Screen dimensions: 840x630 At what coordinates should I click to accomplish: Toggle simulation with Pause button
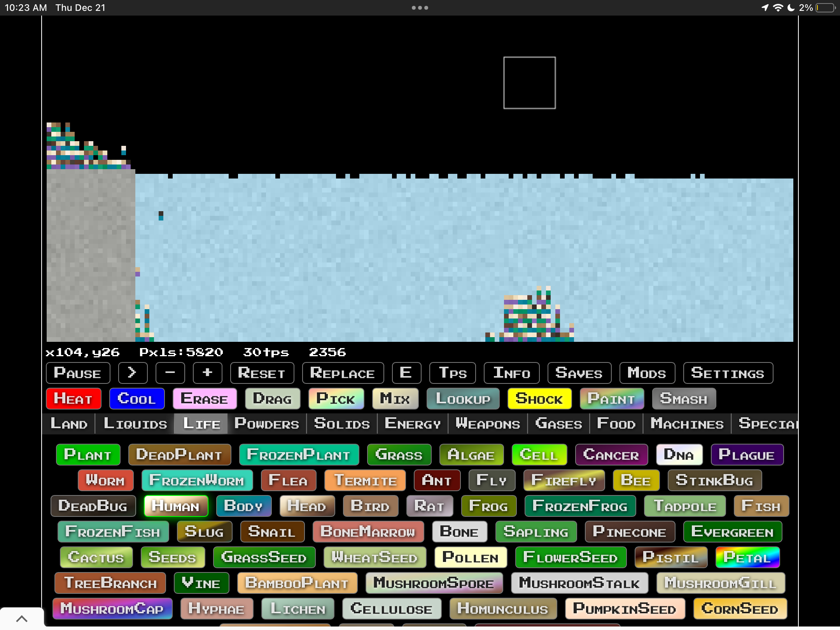point(78,373)
